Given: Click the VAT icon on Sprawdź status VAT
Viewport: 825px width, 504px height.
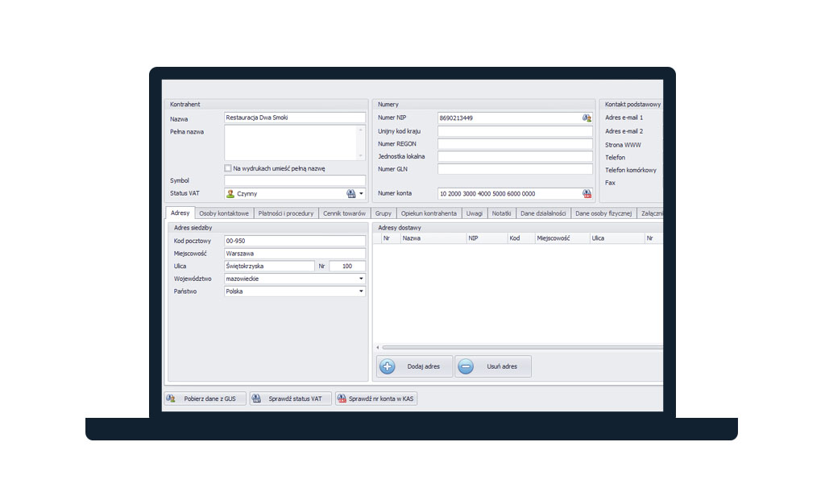Looking at the screenshot, I should [256, 398].
